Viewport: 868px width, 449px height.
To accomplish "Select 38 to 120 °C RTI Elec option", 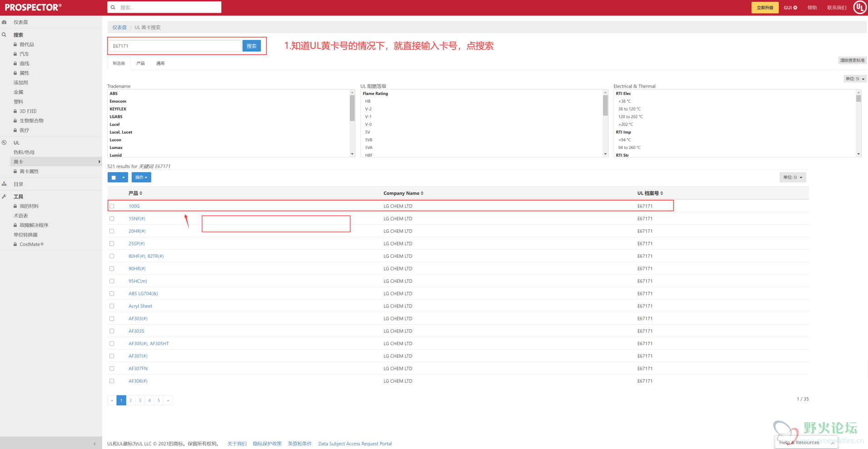I will (x=629, y=109).
